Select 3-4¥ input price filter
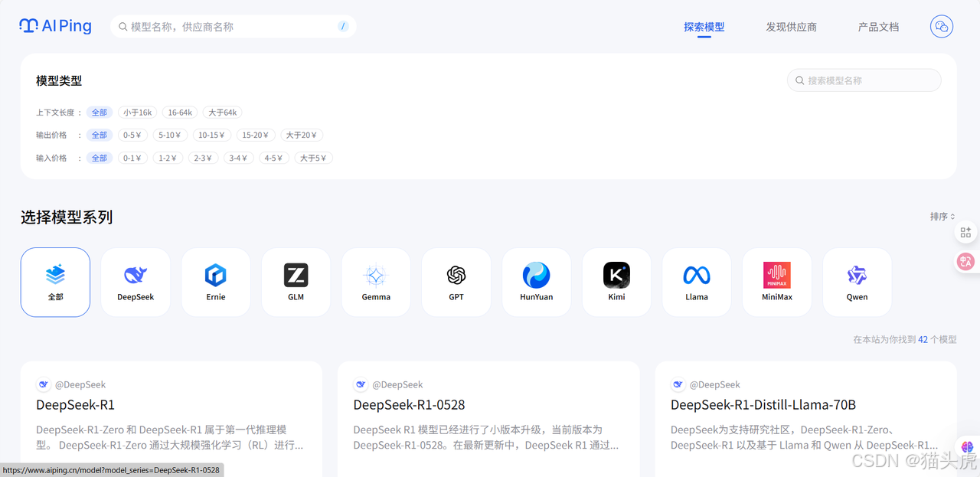 239,158
